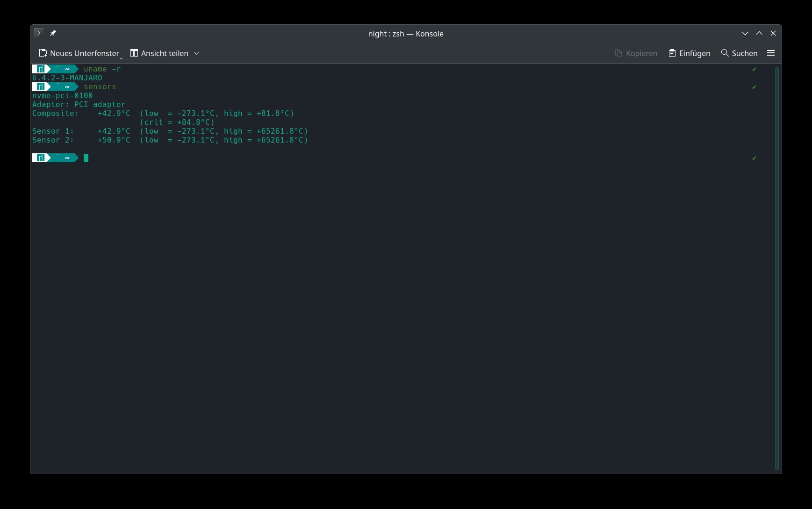812x509 pixels.
Task: Click the Manjaro logo on the uname prompt
Action: coord(41,69)
